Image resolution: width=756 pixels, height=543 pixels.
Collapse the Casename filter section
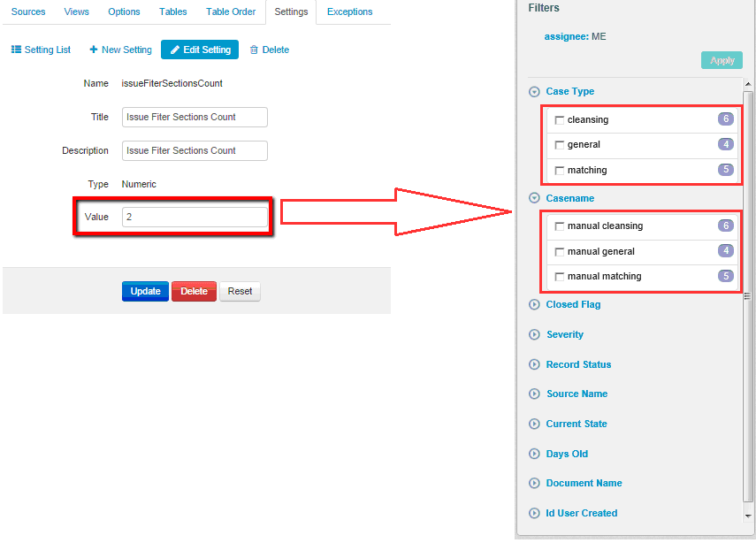534,199
